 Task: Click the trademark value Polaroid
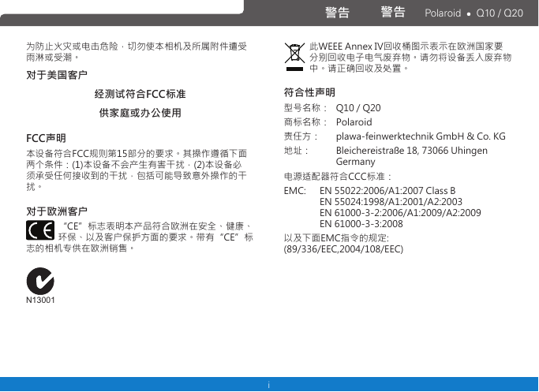point(354,122)
